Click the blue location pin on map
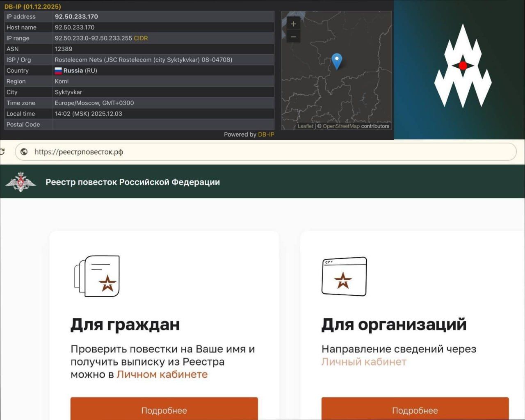 [x=337, y=61]
